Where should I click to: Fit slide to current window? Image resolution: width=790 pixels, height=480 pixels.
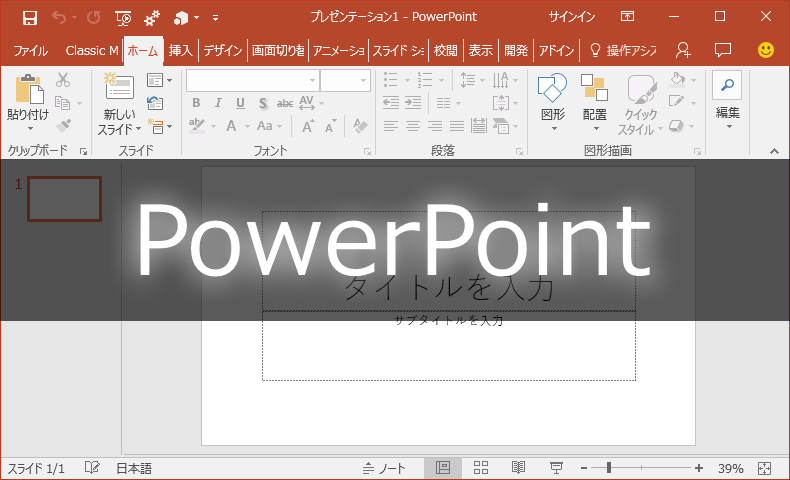764,468
